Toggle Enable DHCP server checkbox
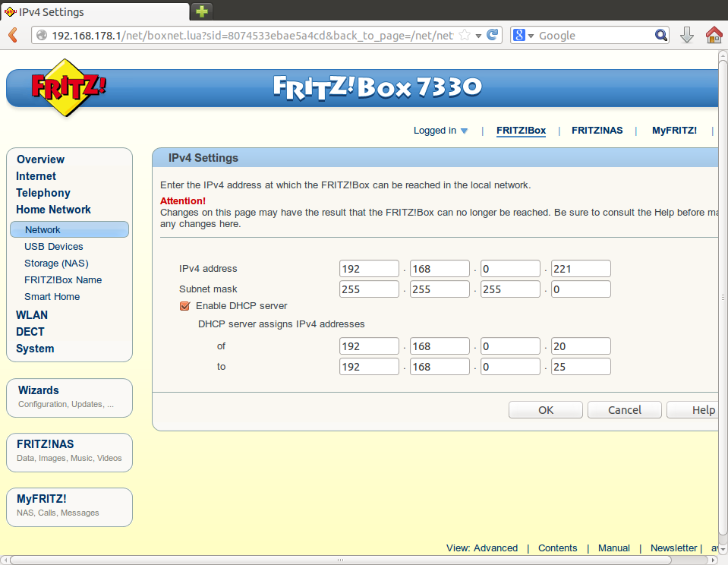 [x=184, y=306]
